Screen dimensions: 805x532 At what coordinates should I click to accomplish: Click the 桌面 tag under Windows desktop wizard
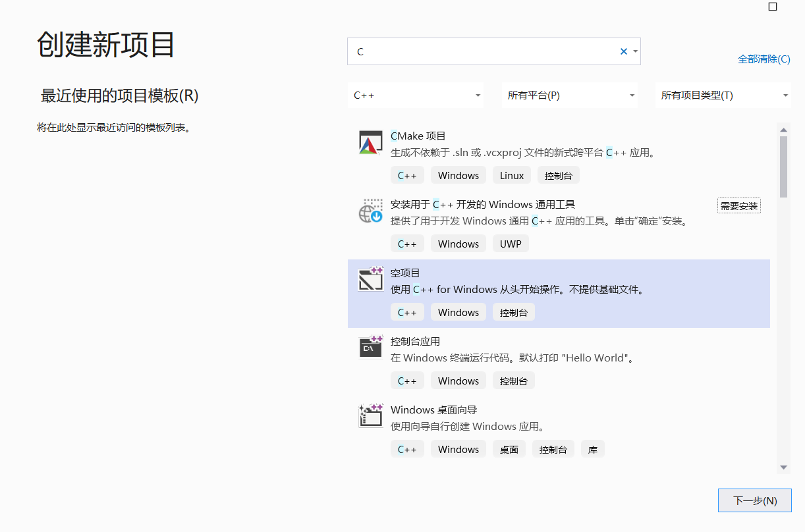(509, 449)
